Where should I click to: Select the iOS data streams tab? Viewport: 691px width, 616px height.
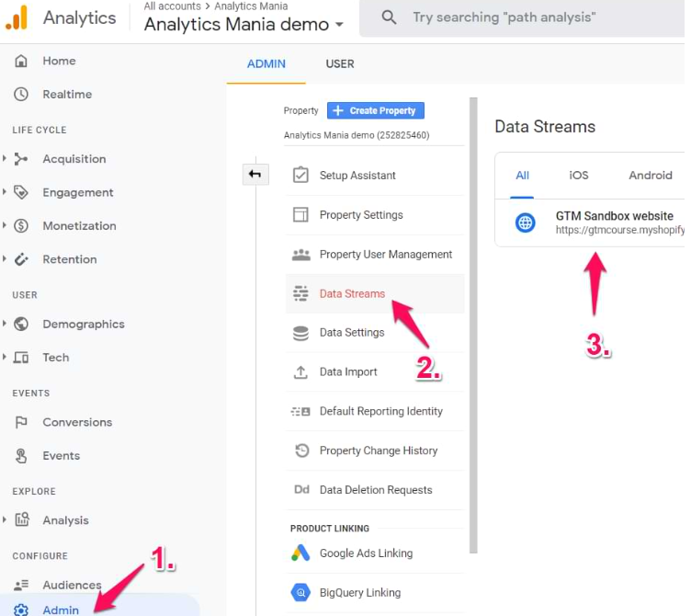[579, 176]
